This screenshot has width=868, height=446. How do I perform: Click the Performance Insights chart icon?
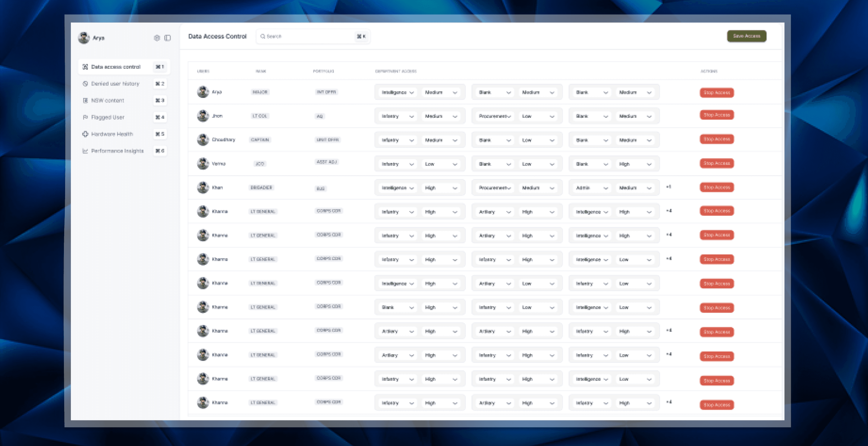(x=85, y=151)
